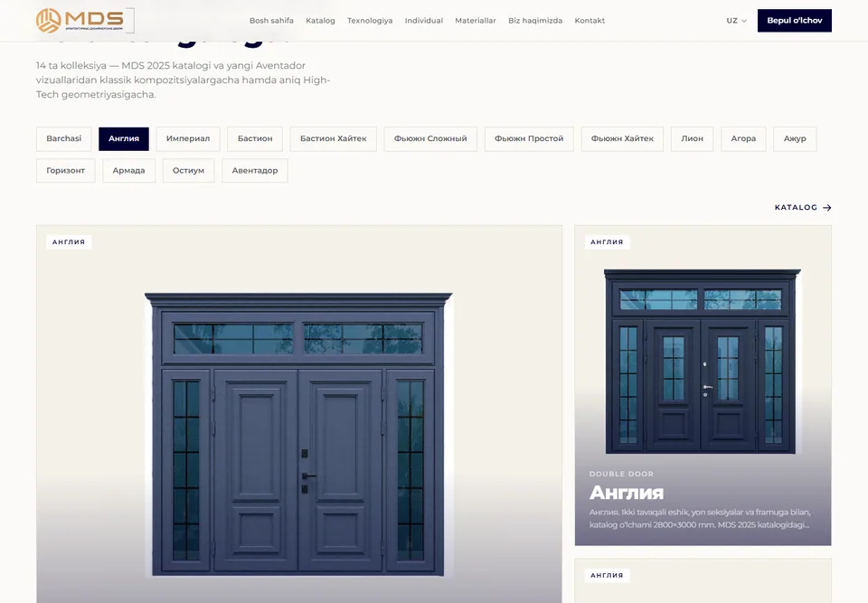The width and height of the screenshot is (868, 603).
Task: Filter by Бастион collection
Action: click(255, 139)
